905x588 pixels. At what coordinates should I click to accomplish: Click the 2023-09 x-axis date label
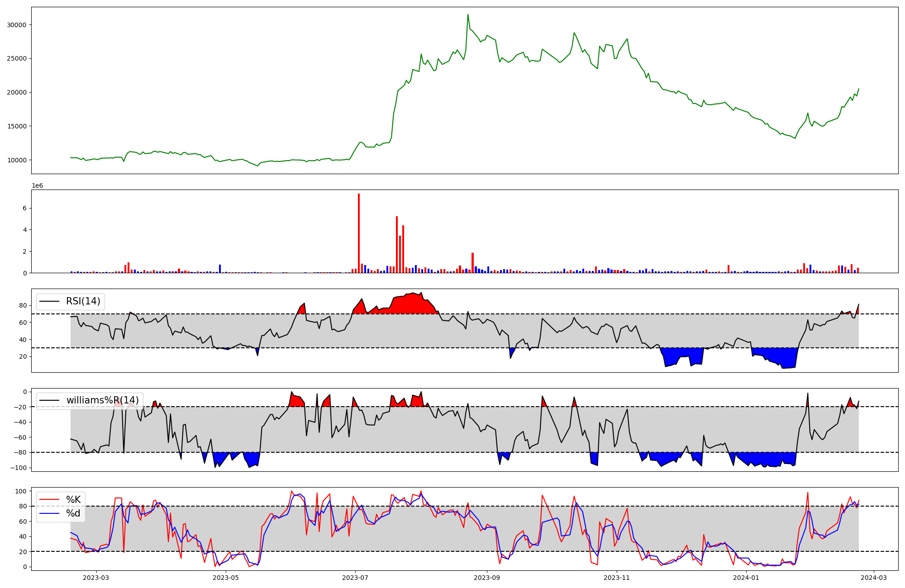487,578
